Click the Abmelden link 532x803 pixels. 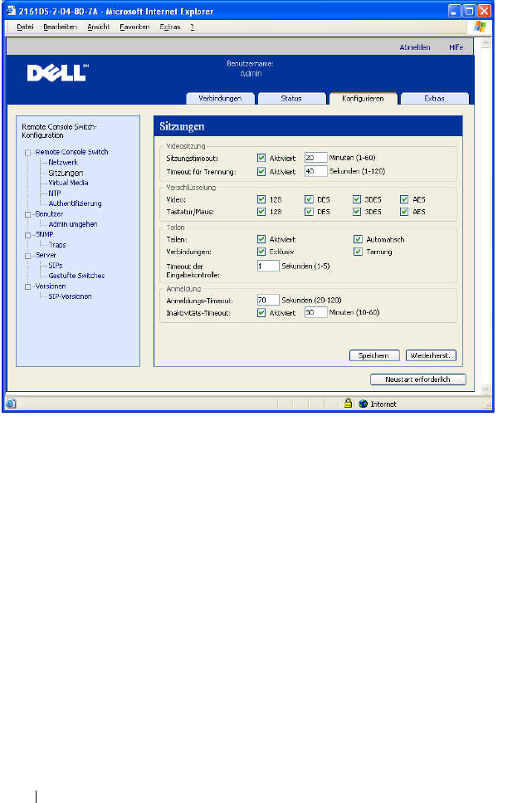click(x=415, y=47)
